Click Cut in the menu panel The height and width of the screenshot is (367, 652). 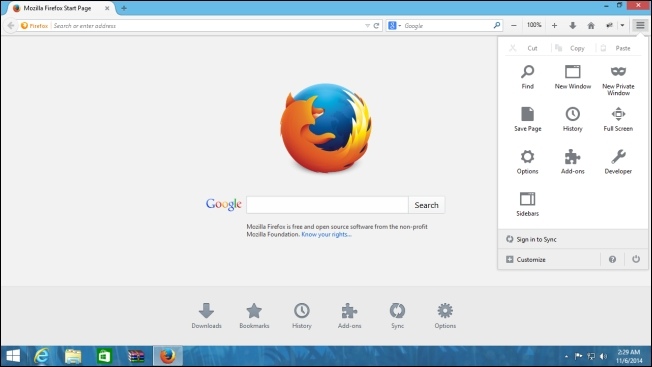(525, 48)
